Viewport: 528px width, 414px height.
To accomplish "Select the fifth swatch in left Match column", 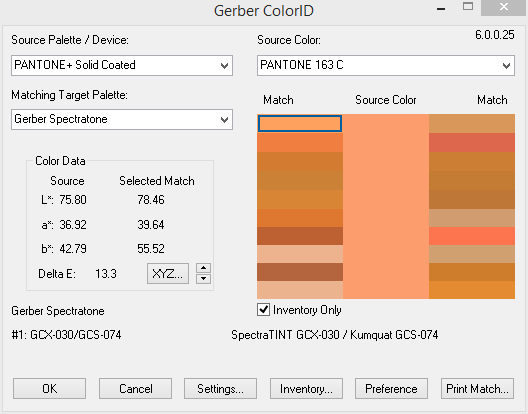I will [300, 199].
